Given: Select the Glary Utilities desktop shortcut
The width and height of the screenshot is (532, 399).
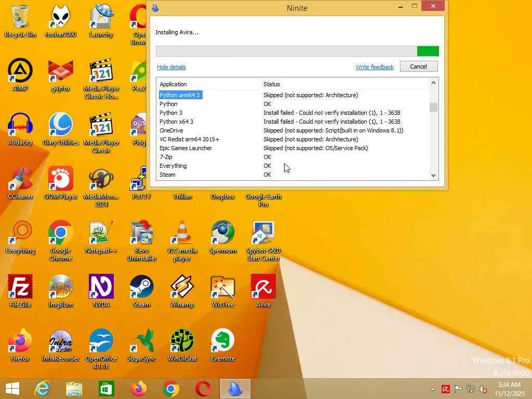Looking at the screenshot, I should click(x=60, y=129).
